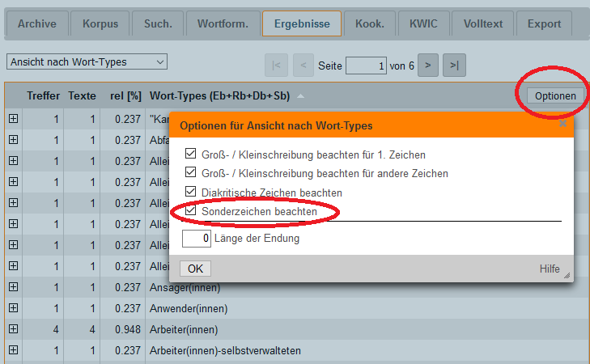
Task: Sort by the Texte column header
Action: click(82, 96)
